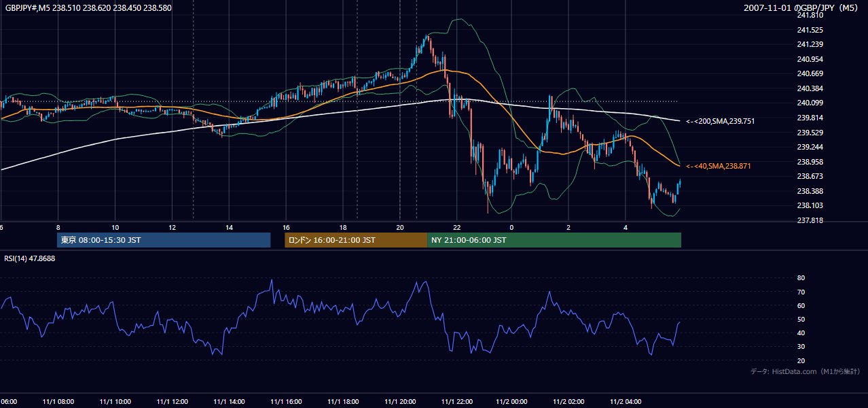Click RSI scale value 30

[x=801, y=346]
